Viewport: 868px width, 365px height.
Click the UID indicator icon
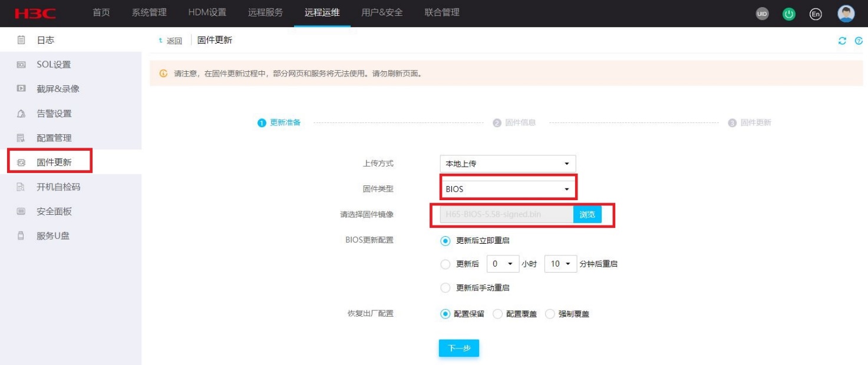(761, 14)
